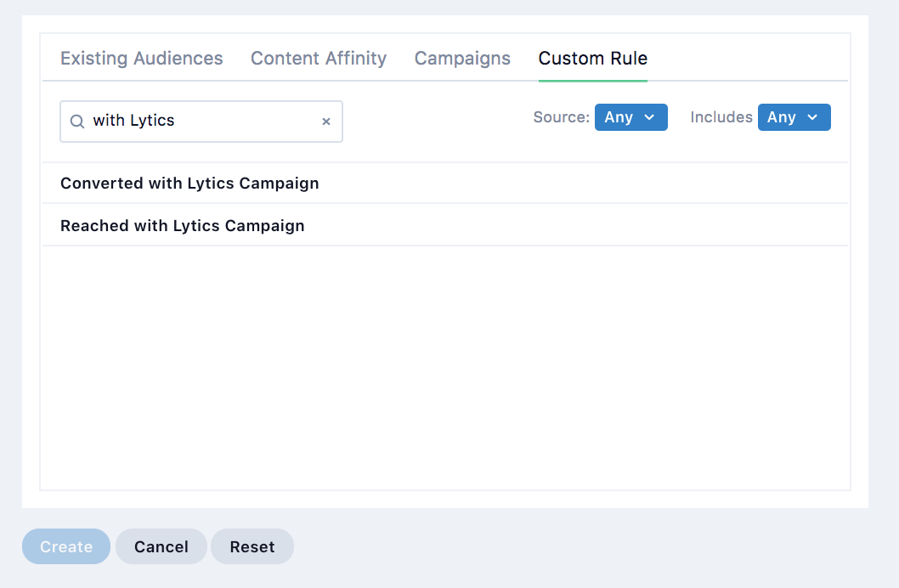Viewport: 899px width, 588px height.
Task: Click the empty area below the results list
Action: [x=445, y=365]
